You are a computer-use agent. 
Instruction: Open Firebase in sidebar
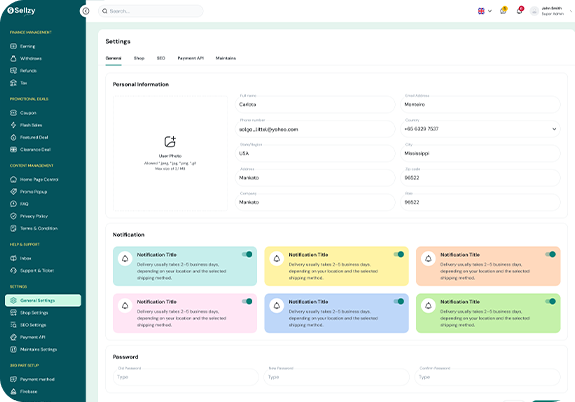pos(23,391)
